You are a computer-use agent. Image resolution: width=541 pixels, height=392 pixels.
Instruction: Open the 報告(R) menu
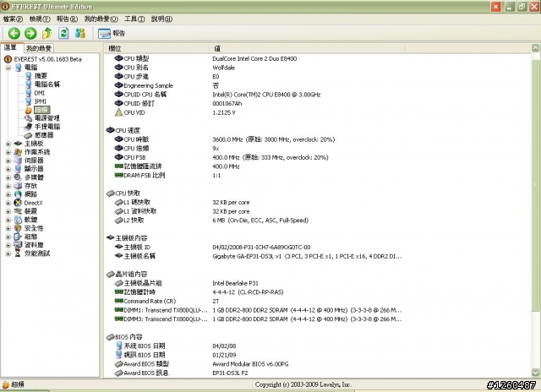point(67,19)
